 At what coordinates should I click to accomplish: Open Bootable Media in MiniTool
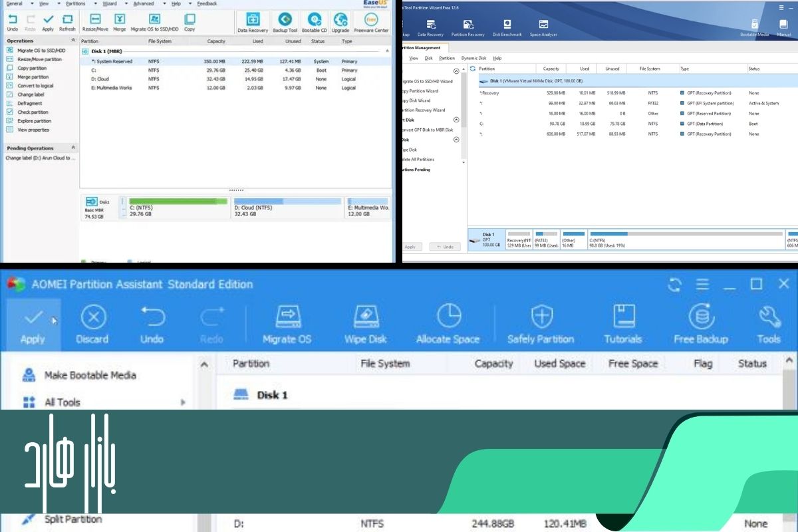[754, 28]
